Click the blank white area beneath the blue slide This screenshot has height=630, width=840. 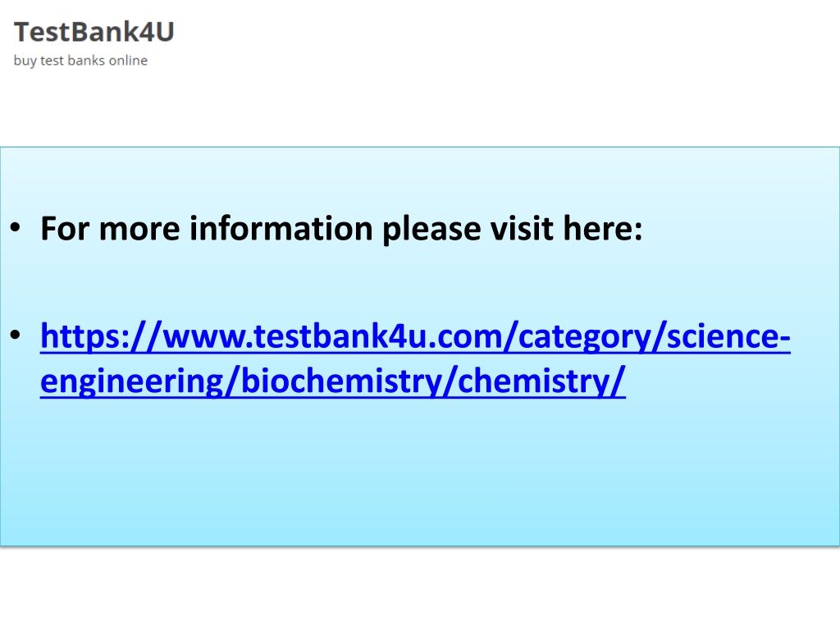(x=420, y=588)
